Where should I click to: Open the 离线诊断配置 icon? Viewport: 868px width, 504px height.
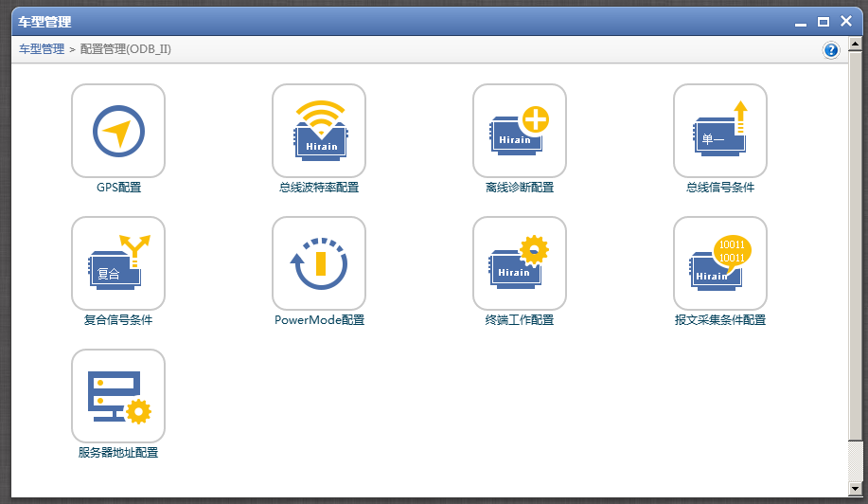(x=520, y=131)
